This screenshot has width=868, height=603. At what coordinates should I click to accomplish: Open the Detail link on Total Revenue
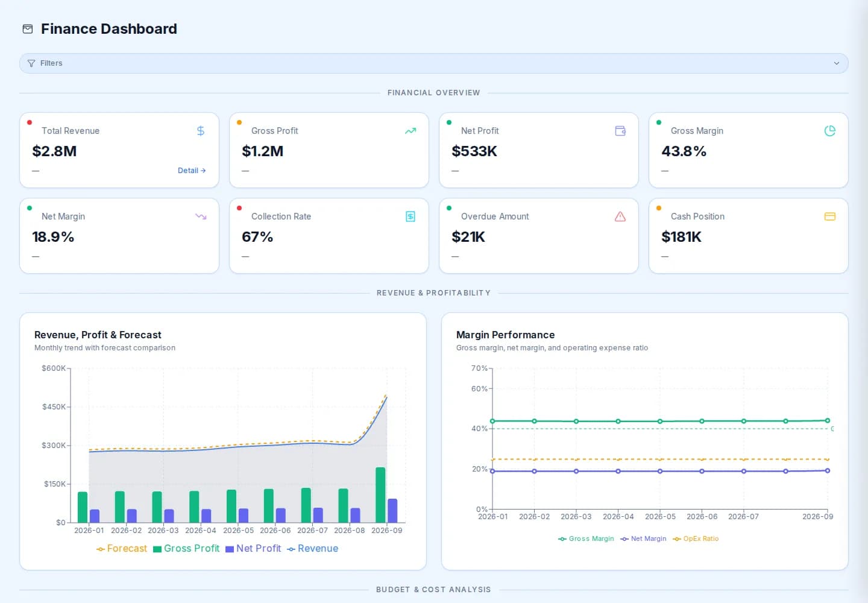coord(192,171)
